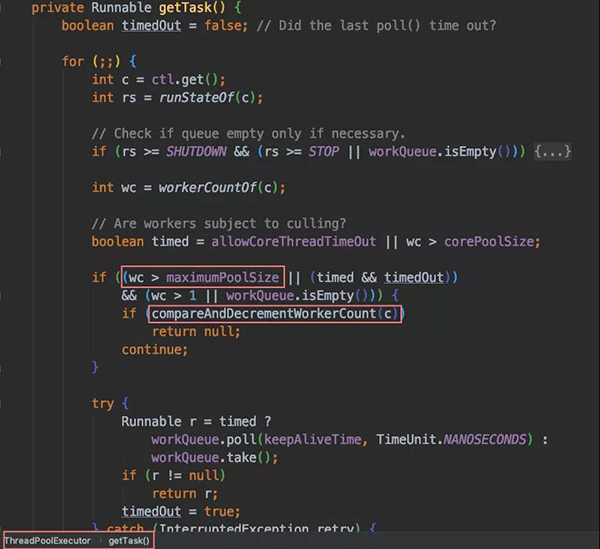The width and height of the screenshot is (600, 549).
Task: Click NANOSECONDS in TimeUnit reference
Action: point(485,439)
